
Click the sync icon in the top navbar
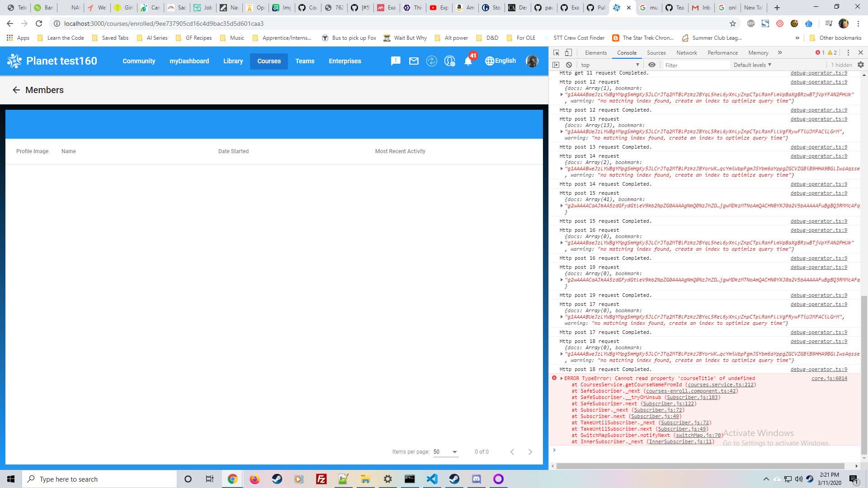pos(432,61)
